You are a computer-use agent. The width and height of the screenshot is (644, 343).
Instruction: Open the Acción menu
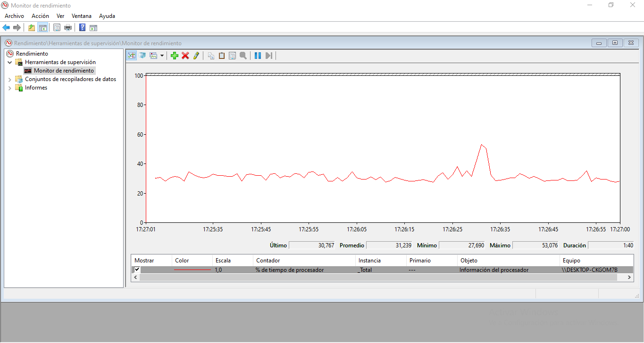pos(40,16)
